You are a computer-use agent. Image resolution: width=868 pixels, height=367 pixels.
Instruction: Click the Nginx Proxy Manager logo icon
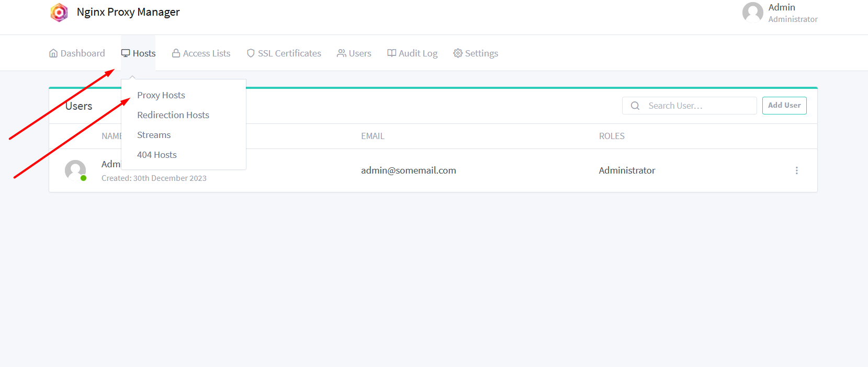pos(59,13)
